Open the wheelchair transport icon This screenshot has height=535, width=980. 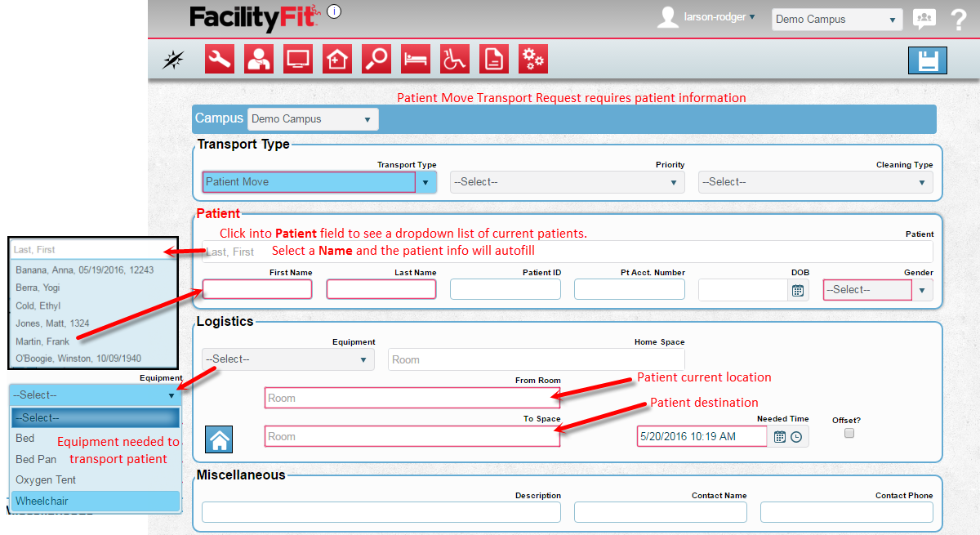tap(455, 59)
